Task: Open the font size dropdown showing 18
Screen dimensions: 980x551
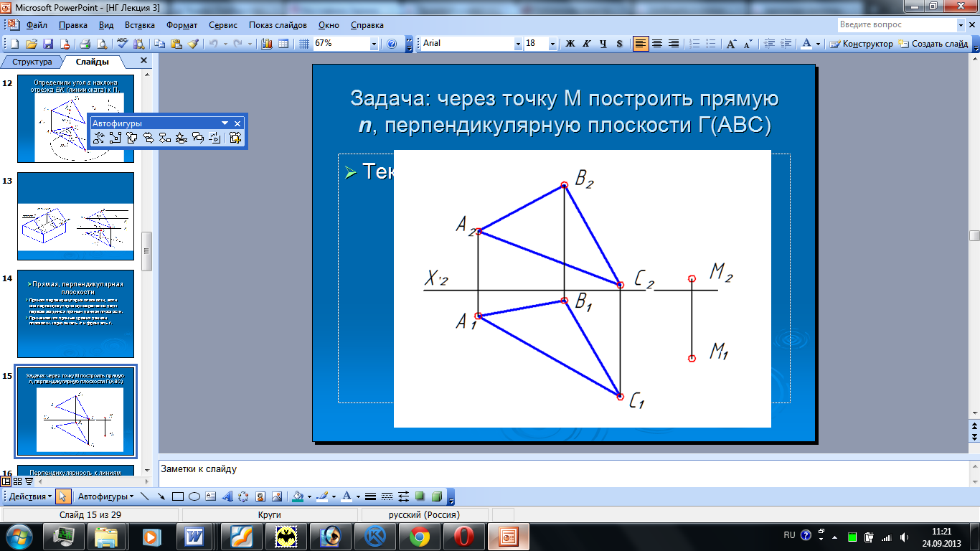Action: (553, 44)
